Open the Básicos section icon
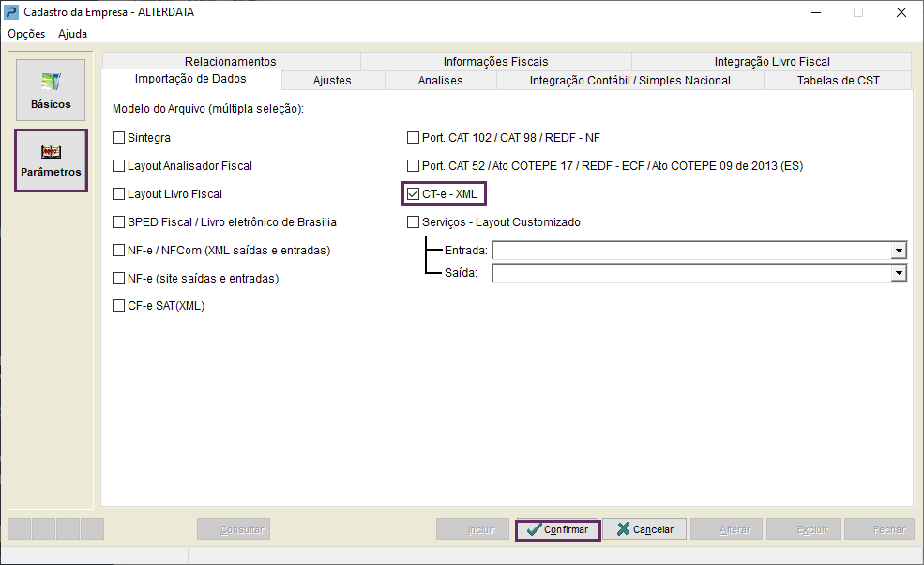Viewport: 924px width, 565px height. click(51, 90)
